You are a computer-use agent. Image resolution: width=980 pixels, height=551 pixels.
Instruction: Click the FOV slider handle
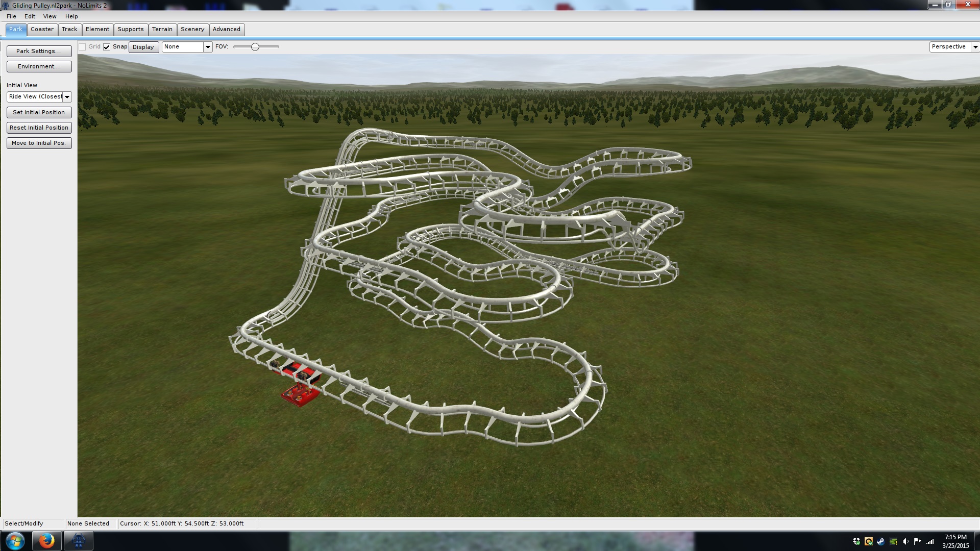click(x=255, y=47)
